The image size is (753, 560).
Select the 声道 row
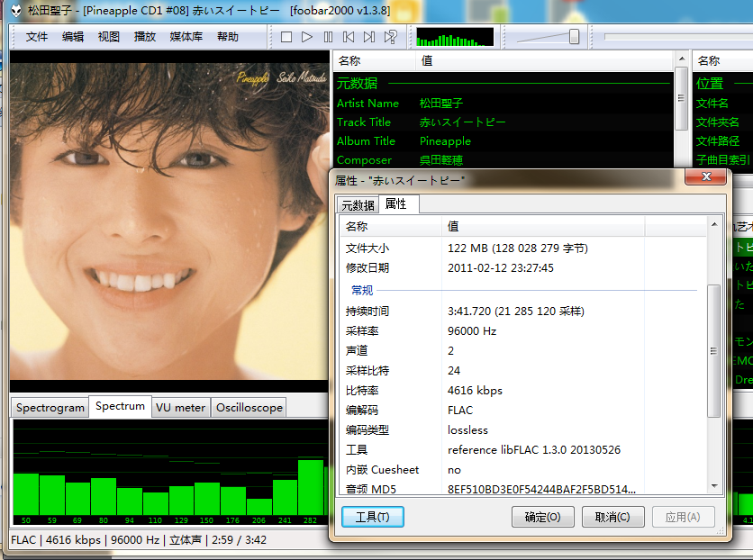[523, 351]
